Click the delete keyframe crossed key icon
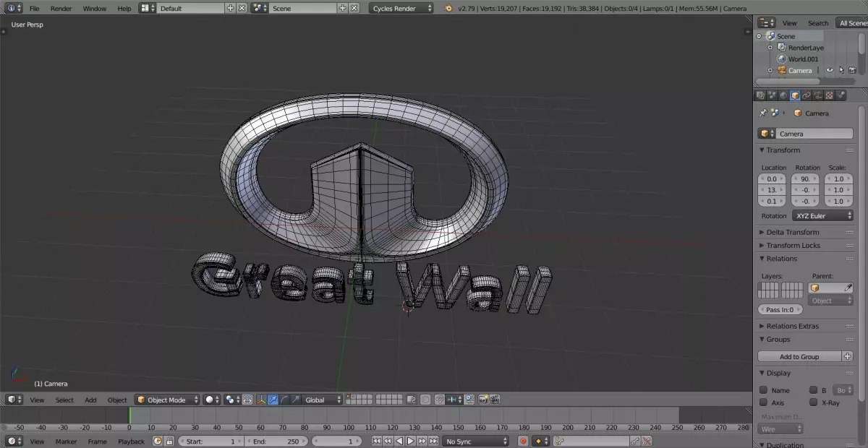The image size is (868, 448). tap(647, 441)
